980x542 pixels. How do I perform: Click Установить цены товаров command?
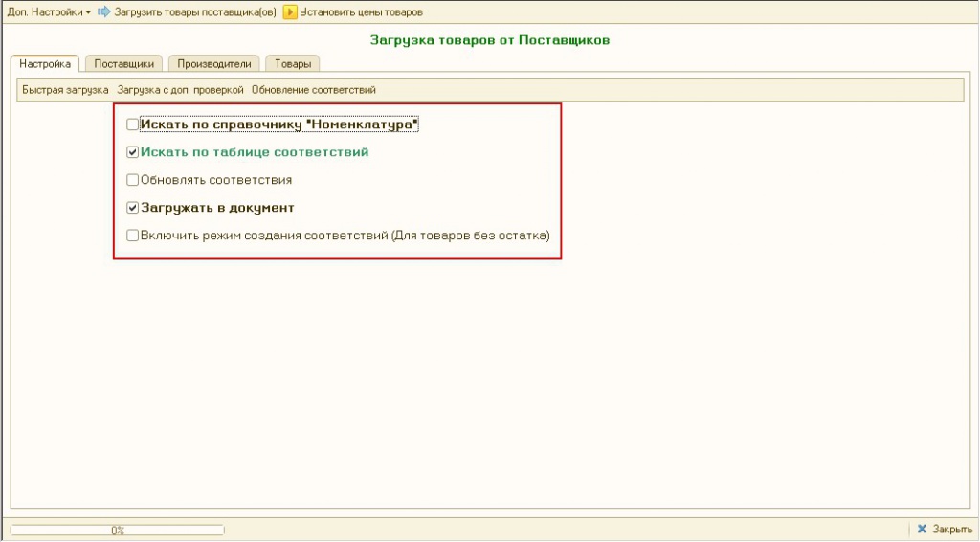(361, 11)
